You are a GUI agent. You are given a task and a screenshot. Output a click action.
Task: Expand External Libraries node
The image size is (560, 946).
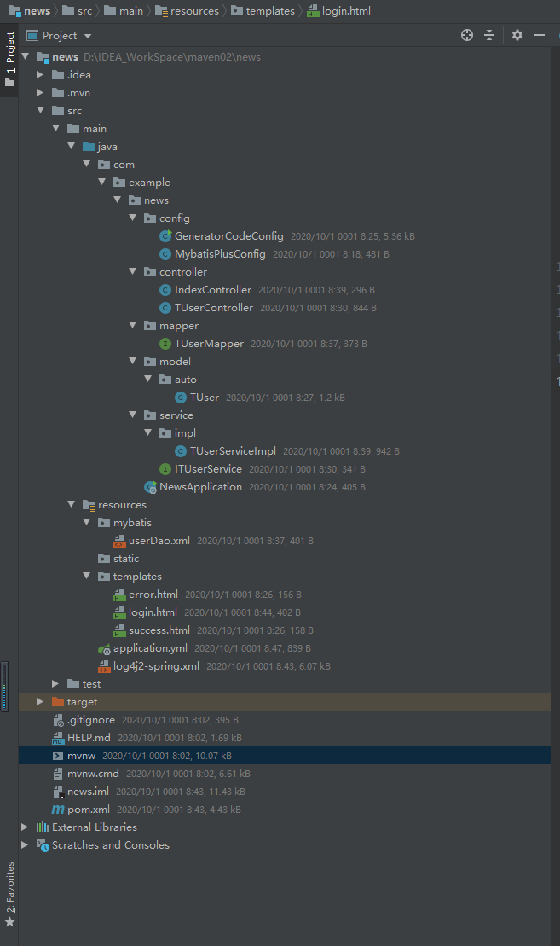pyautogui.click(x=25, y=827)
